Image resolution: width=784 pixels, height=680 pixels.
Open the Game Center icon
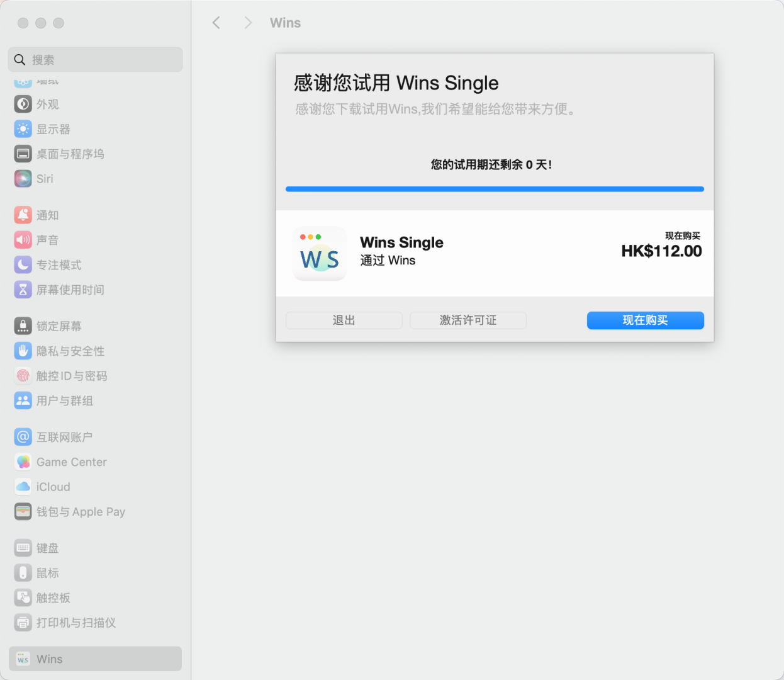point(23,462)
